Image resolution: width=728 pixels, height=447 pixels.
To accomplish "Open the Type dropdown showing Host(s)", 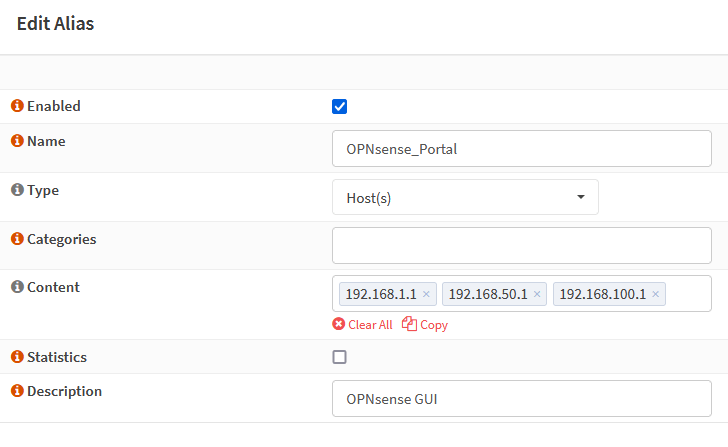I will [465, 197].
